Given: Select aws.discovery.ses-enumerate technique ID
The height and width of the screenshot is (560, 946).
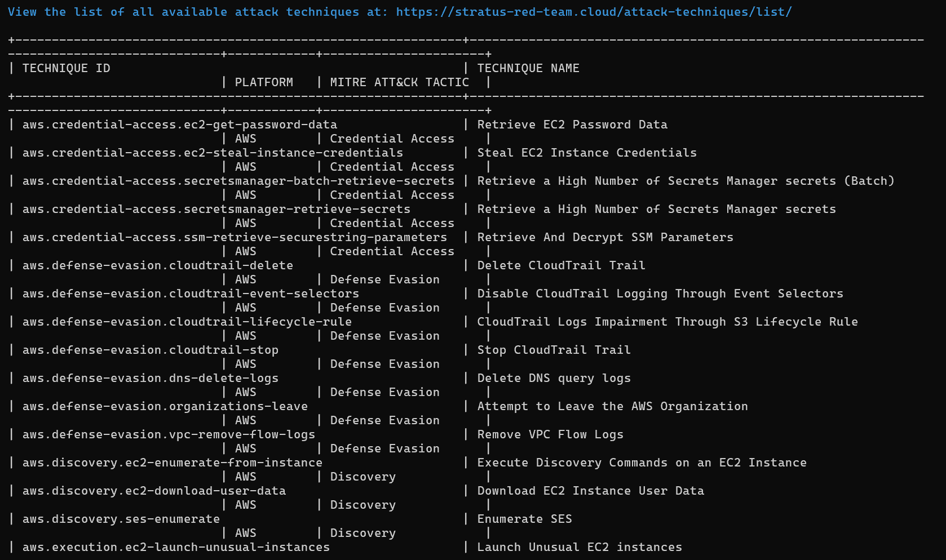Looking at the screenshot, I should click(121, 519).
